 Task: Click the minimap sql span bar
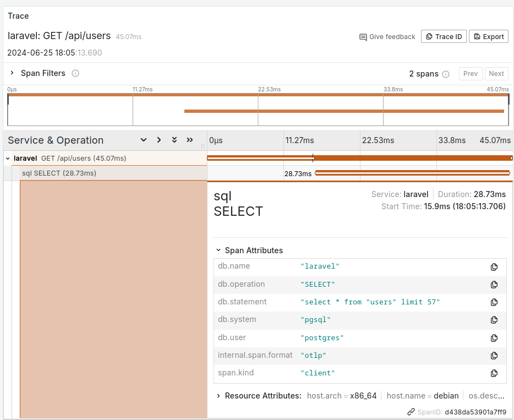pyautogui.click(x=344, y=111)
